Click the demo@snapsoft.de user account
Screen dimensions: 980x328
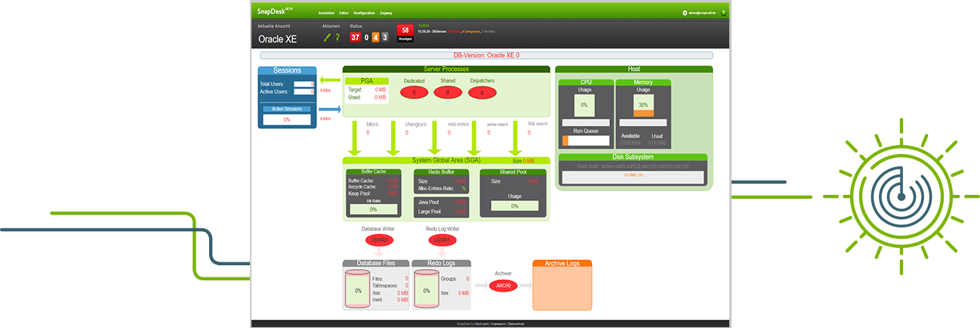click(x=702, y=13)
